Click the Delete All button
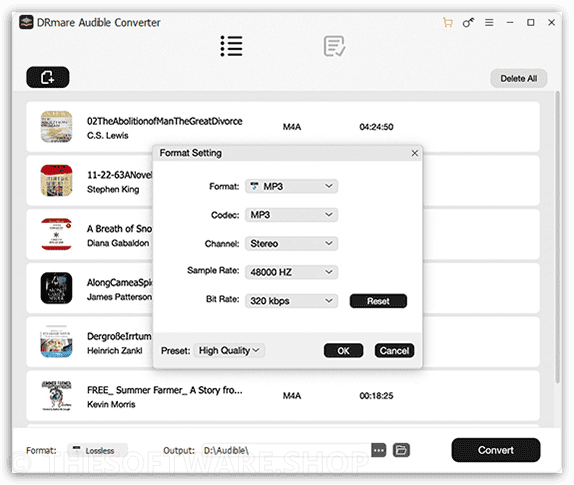The image size is (574, 485). (519, 78)
